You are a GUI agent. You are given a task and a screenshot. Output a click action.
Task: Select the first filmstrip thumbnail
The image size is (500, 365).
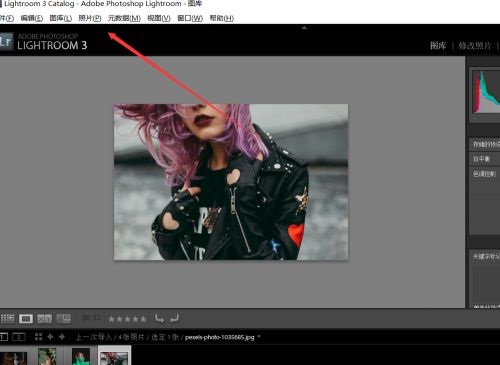(13, 358)
